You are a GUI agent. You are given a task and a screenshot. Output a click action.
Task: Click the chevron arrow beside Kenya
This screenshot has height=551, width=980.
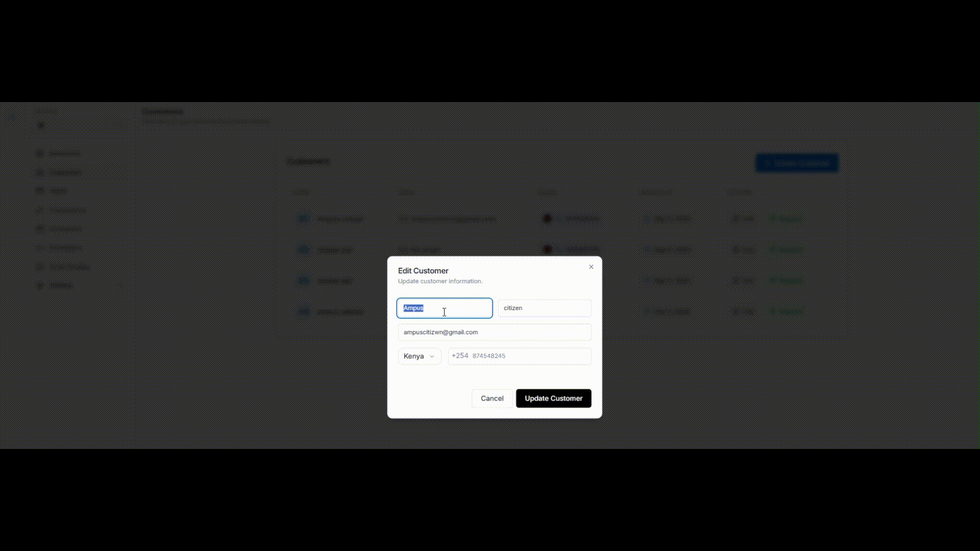pyautogui.click(x=432, y=357)
